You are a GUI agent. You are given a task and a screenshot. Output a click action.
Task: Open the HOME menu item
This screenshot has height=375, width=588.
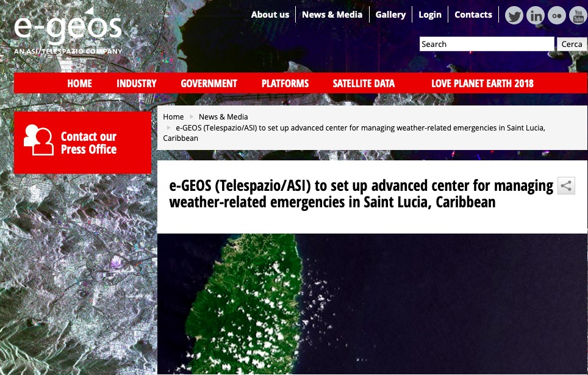coord(79,84)
